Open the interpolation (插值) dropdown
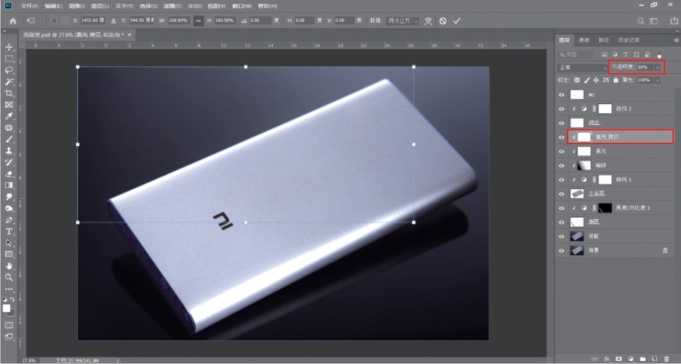The width and height of the screenshot is (681, 364). (x=403, y=21)
